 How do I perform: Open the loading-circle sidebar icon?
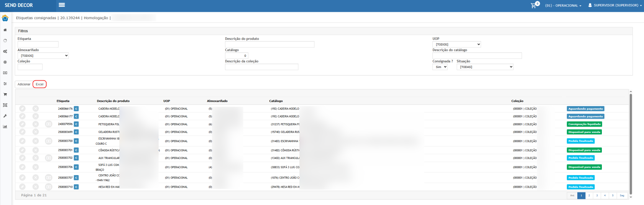[x=5, y=41]
